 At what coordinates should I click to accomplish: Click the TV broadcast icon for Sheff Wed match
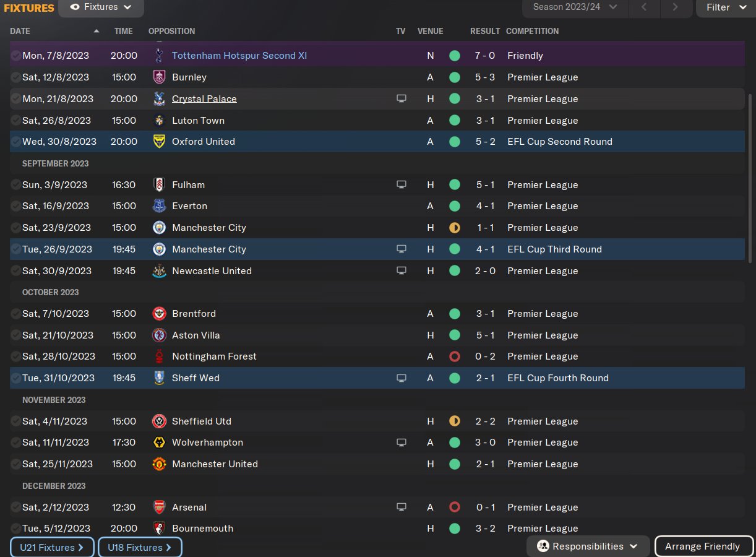pos(402,378)
